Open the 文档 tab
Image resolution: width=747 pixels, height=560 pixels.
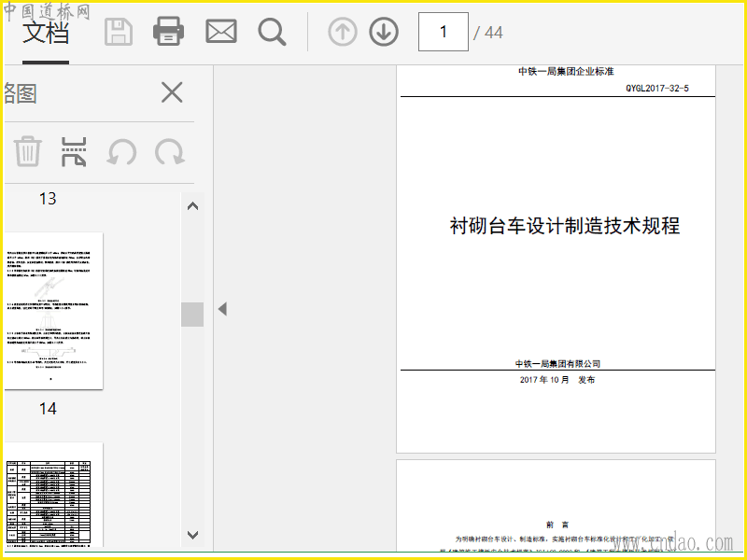coord(46,33)
